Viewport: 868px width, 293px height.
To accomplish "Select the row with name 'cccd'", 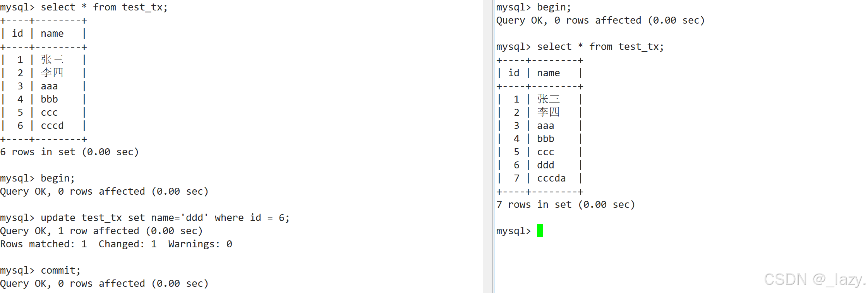I will pos(43,126).
